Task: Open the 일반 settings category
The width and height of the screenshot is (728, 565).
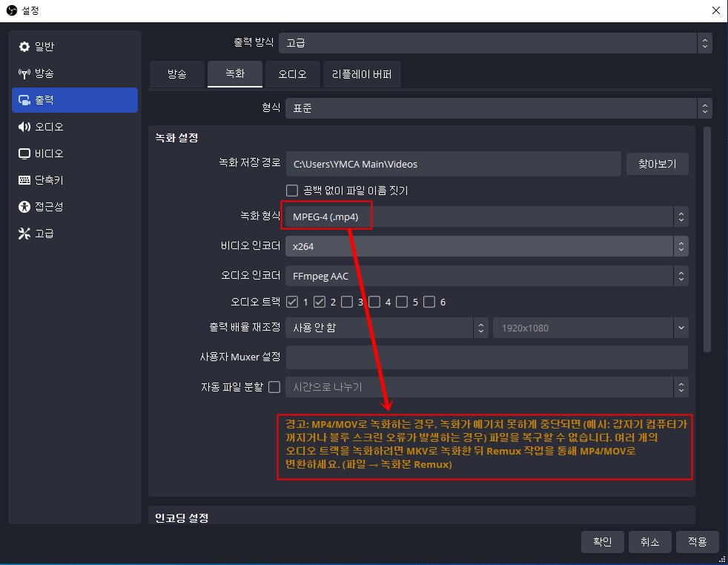Action: (75, 47)
